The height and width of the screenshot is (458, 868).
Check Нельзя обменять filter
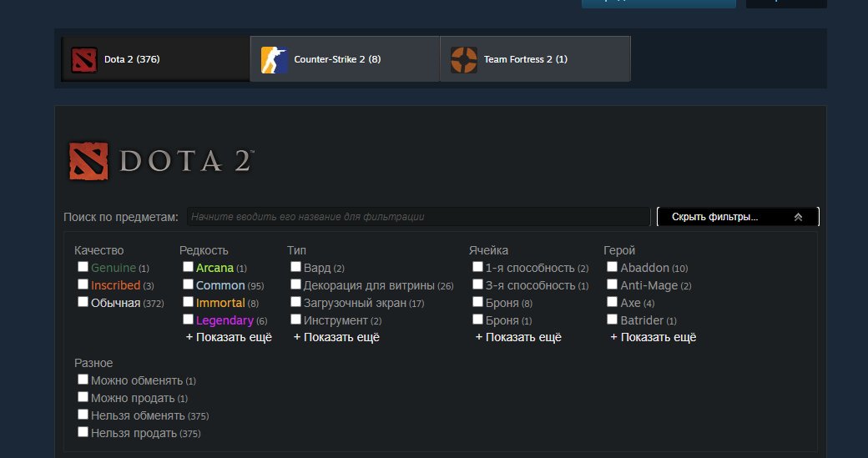click(x=83, y=415)
